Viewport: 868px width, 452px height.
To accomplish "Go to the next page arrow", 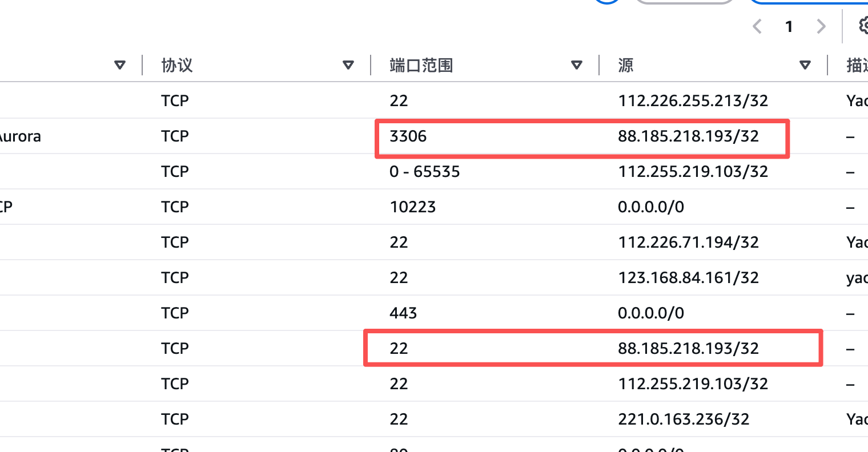I will (821, 26).
